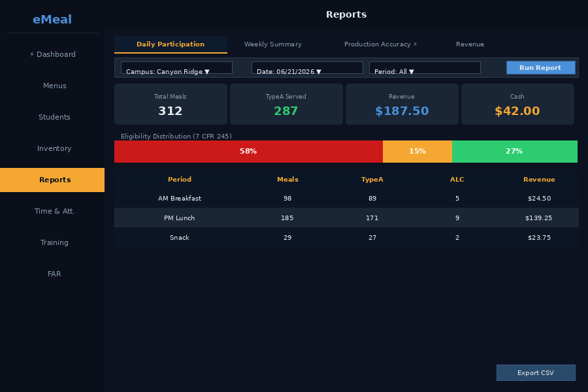Open the Production Accuracy tab
Viewport: 588px width, 392px height.
pos(381,44)
